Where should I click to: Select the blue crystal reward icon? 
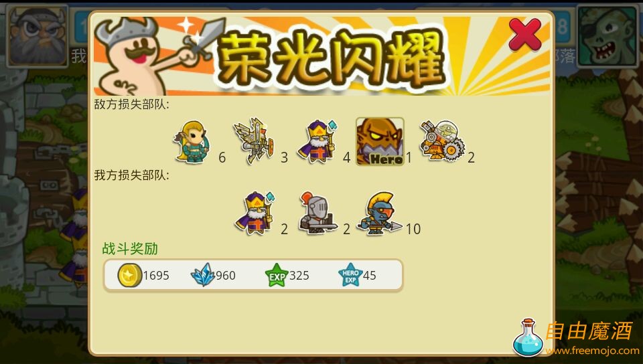(203, 275)
